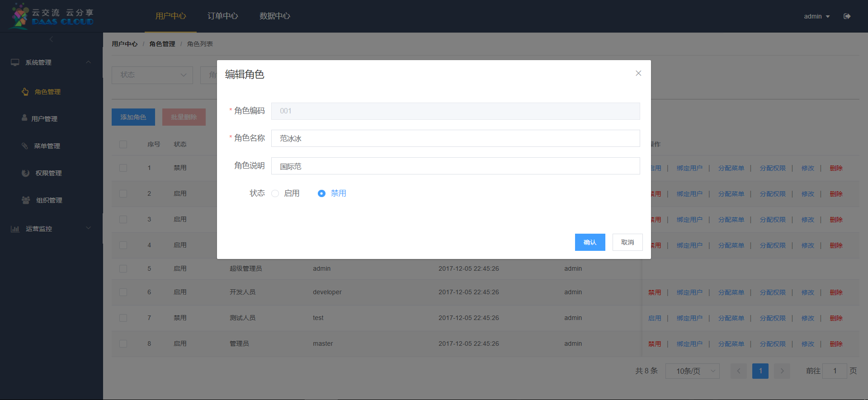The height and width of the screenshot is (400, 868).
Task: Close the 编辑角色 dialog with X
Action: (x=638, y=73)
